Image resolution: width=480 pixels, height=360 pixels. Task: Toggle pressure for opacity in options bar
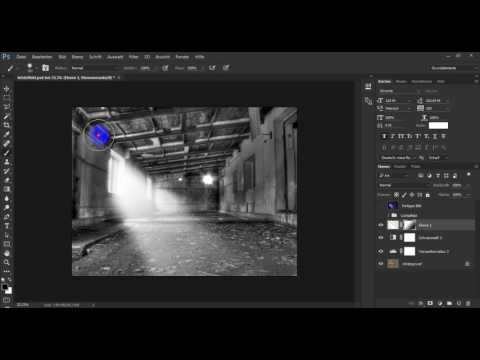(x=165, y=68)
